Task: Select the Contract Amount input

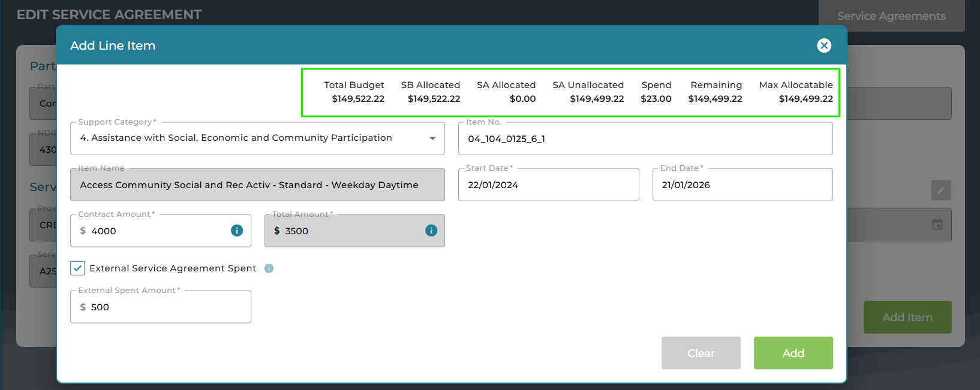Action: 156,231
